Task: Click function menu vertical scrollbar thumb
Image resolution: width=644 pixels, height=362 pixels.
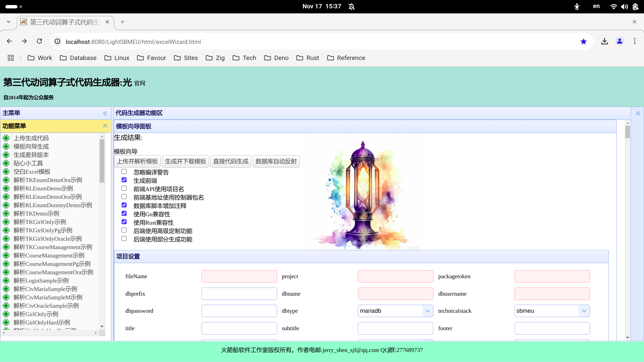Action: pos(102,161)
